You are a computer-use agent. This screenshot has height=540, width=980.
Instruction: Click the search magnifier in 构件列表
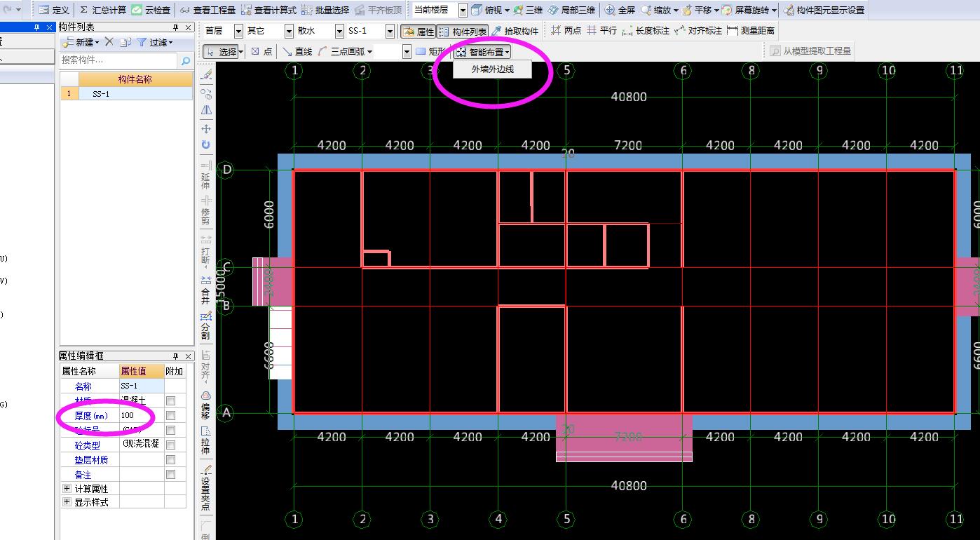coord(186,61)
